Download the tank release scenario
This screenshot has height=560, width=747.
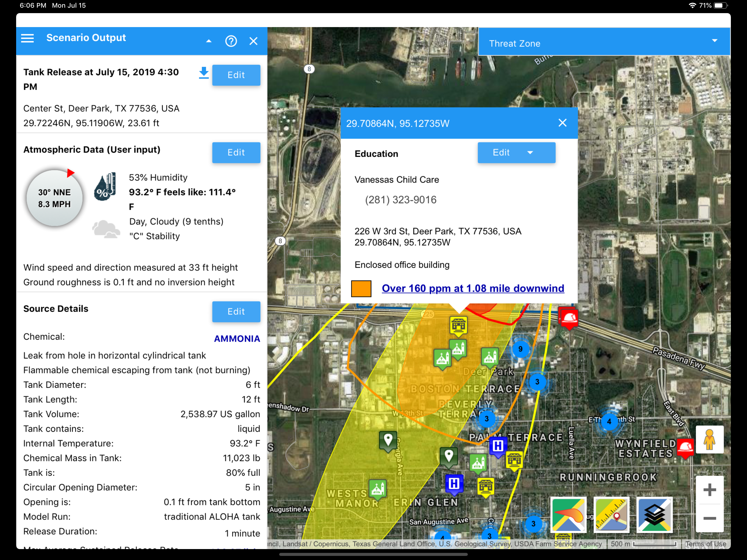coord(204,73)
